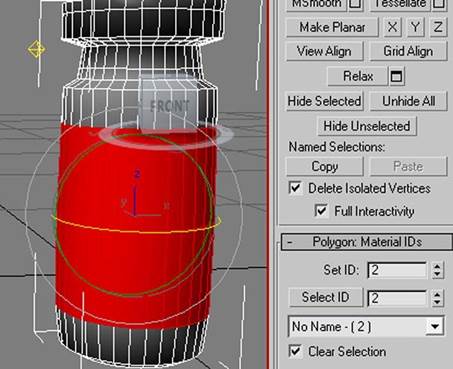The height and width of the screenshot is (369, 453).
Task: Click the Select ID button
Action: click(325, 297)
